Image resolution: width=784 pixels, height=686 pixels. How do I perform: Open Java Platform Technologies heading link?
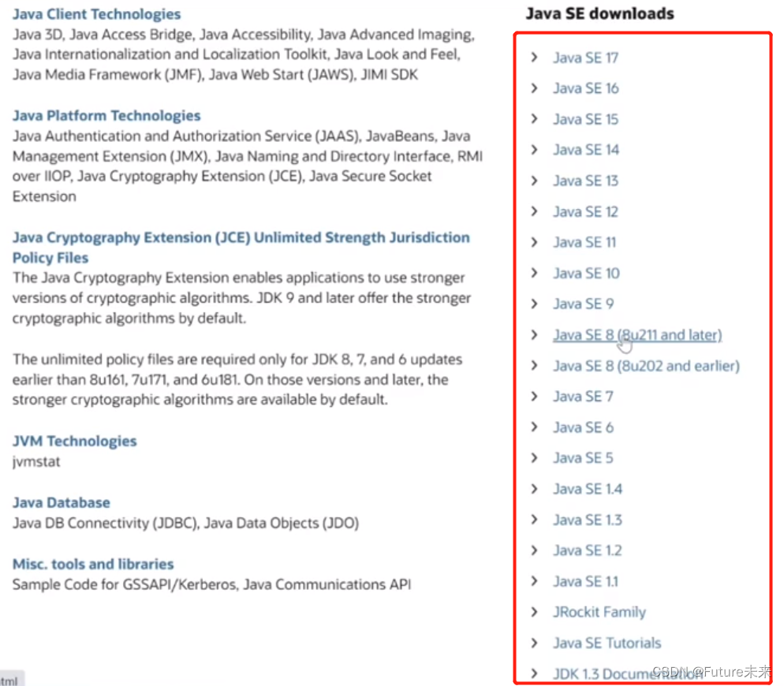pos(106,116)
